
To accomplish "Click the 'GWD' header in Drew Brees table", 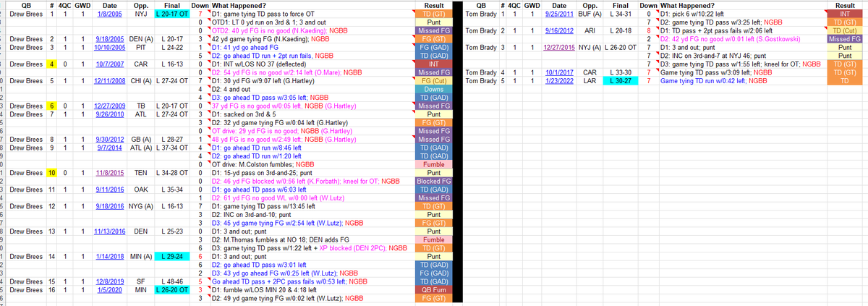I will (82, 5).
